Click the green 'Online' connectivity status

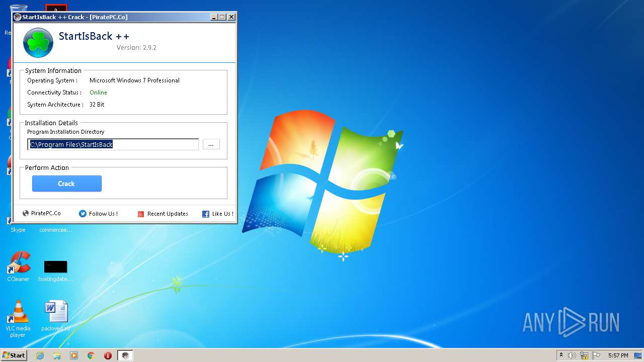pos(98,93)
